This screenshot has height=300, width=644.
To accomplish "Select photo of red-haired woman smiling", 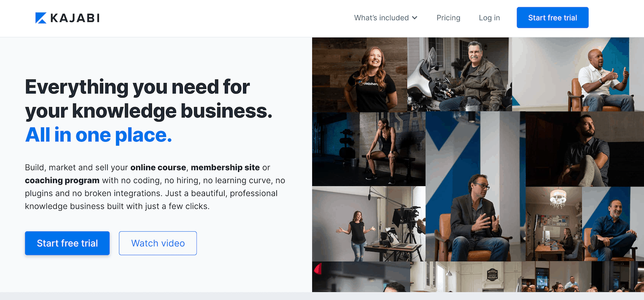I will click(x=360, y=74).
